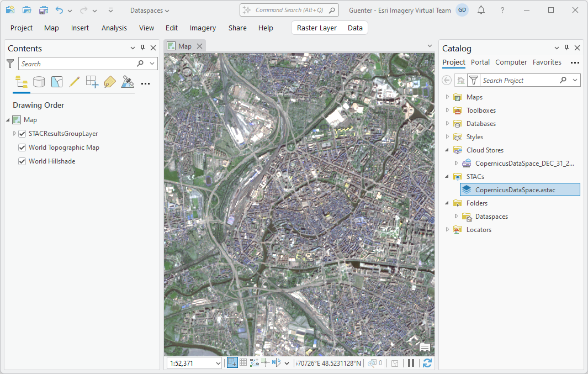Open the Contents panel filter funnel icon
This screenshot has width=588, height=374.
click(10, 64)
